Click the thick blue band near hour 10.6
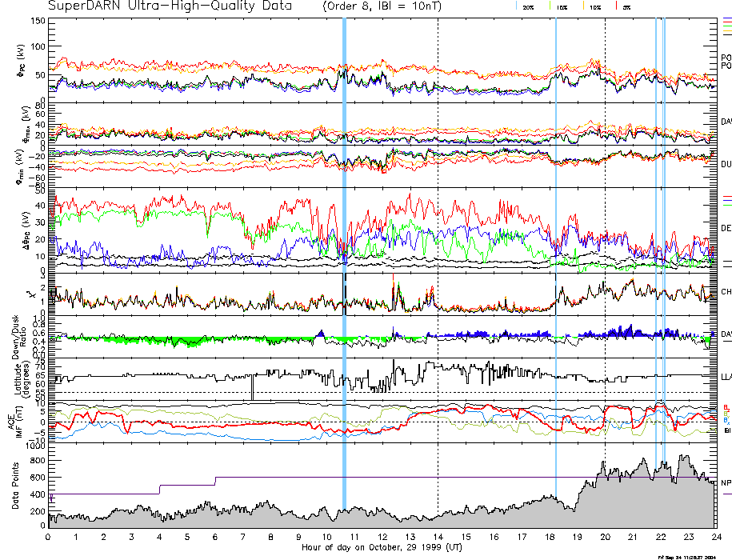The image size is (732, 560). click(x=344, y=240)
